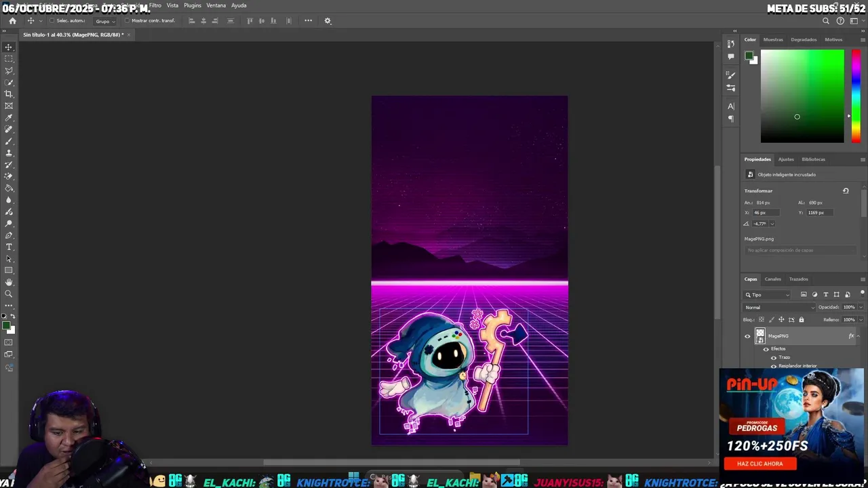Open the History panel icon

[730, 43]
